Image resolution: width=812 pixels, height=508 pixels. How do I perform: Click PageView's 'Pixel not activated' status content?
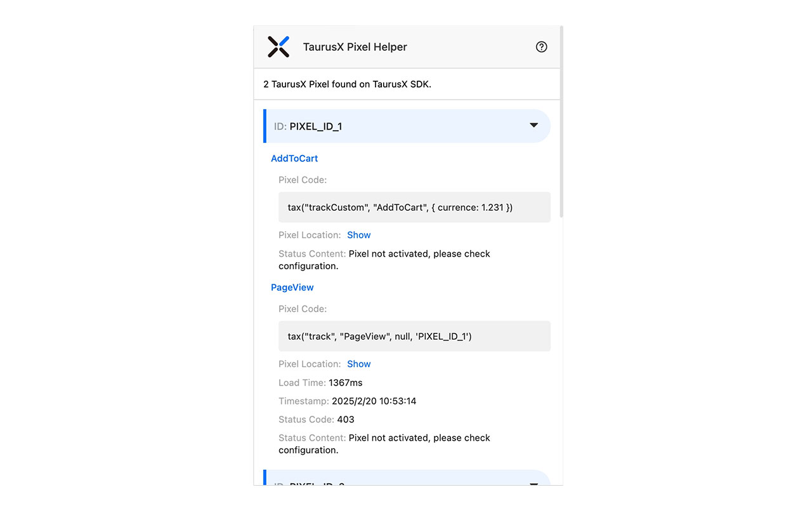pos(384,444)
